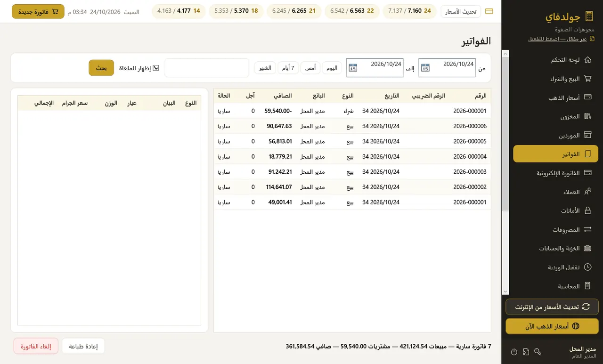Click the إعادة طباعة reprint button
This screenshot has height=364, width=603.
pos(83,346)
